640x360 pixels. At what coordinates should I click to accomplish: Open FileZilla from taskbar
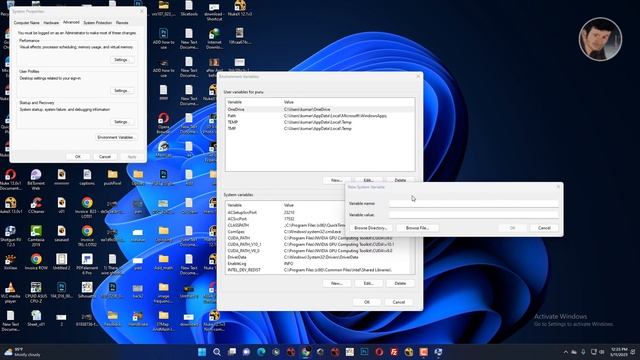(394, 352)
